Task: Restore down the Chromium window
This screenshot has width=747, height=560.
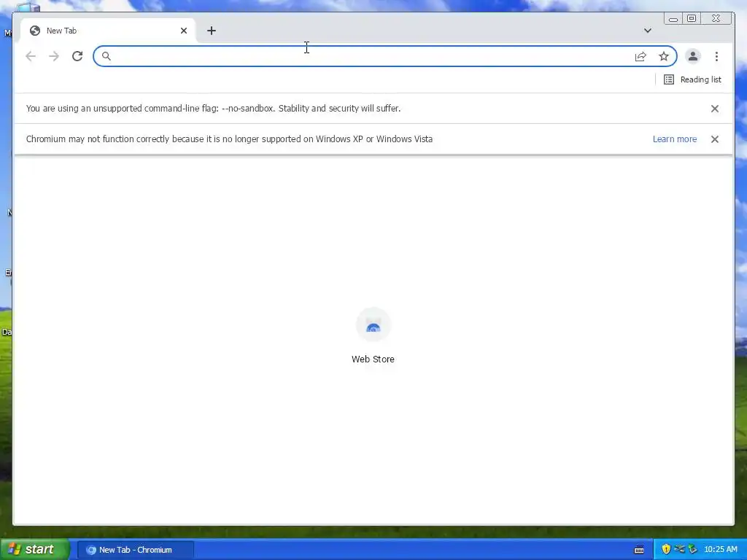Action: click(692, 18)
